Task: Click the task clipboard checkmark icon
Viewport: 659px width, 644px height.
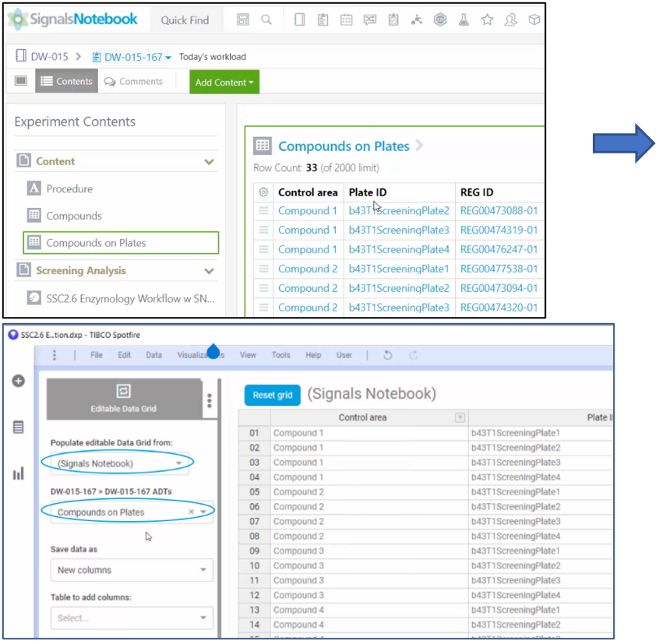Action: (x=393, y=19)
